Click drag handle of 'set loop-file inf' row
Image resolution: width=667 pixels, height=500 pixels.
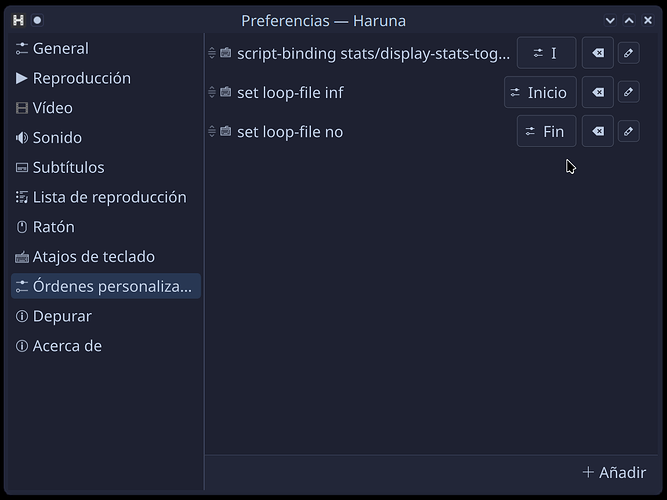point(212,92)
